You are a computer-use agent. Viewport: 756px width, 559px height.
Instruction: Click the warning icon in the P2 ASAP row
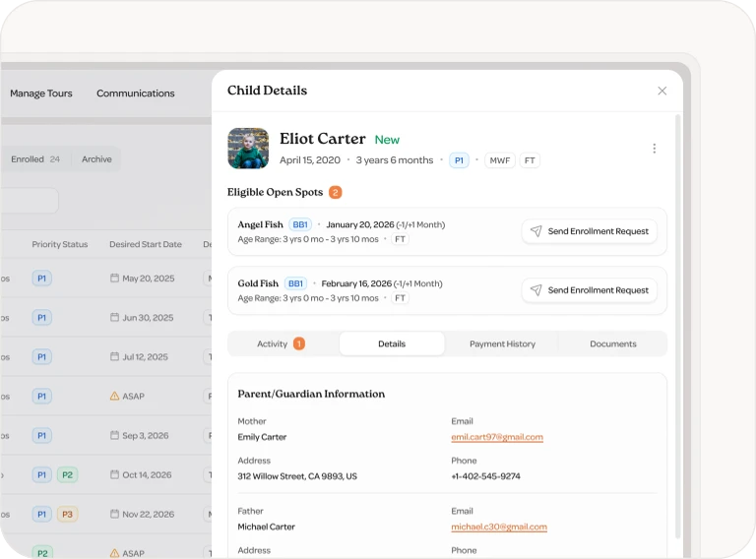pos(114,553)
